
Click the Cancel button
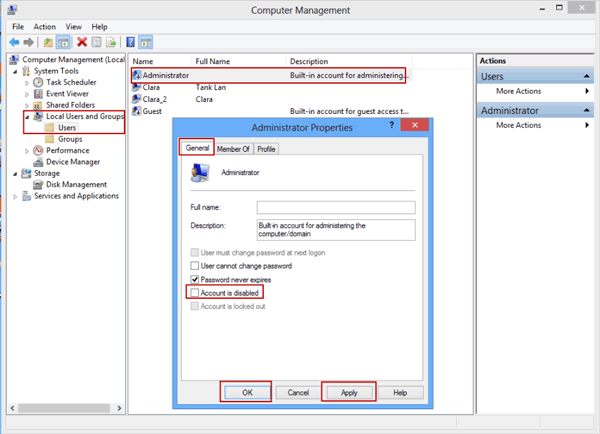click(x=298, y=392)
